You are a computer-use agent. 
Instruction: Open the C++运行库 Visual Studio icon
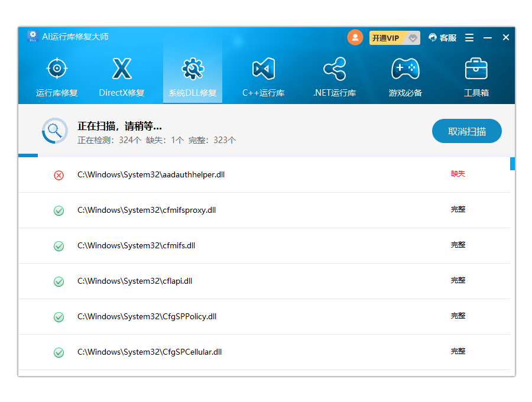point(264,69)
